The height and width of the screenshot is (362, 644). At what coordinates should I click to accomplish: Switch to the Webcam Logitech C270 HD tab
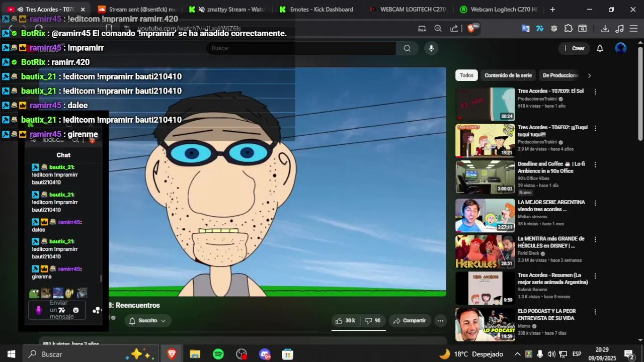point(498,10)
